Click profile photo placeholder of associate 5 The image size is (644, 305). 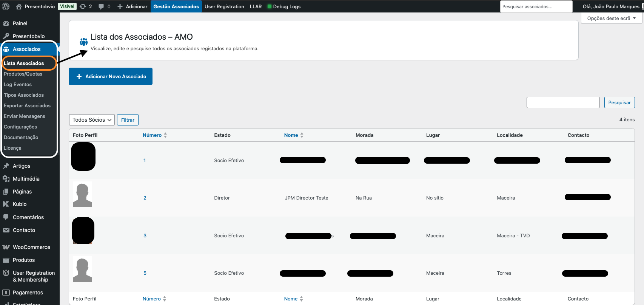coord(82,269)
